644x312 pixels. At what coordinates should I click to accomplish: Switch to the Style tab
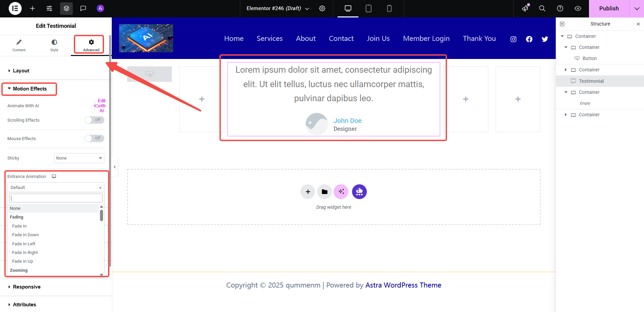[x=54, y=45]
